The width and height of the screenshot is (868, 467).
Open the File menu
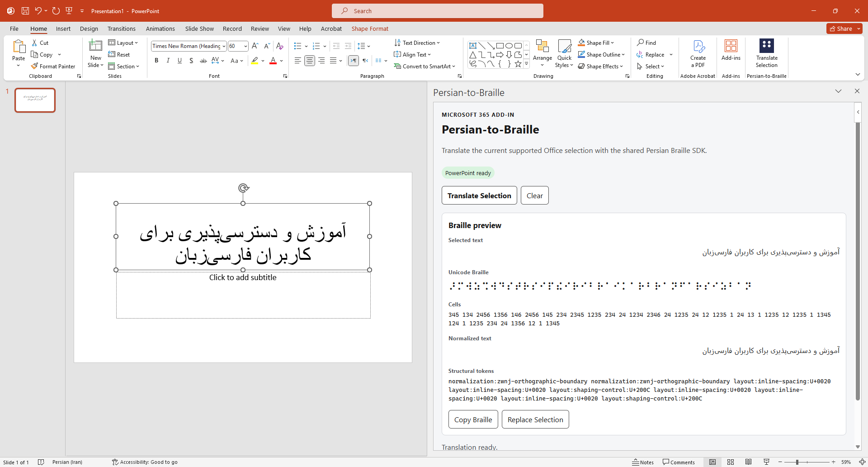point(14,29)
